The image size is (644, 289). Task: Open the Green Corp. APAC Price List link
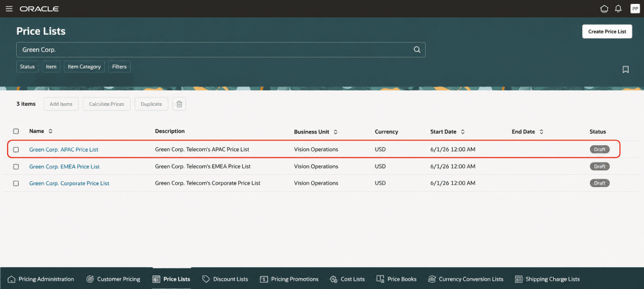64,150
